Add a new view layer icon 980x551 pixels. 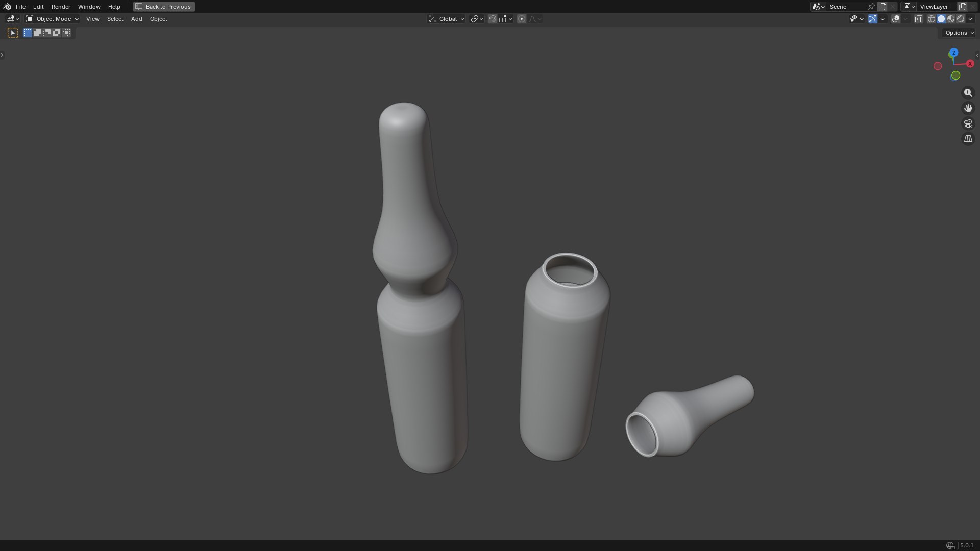963,7
